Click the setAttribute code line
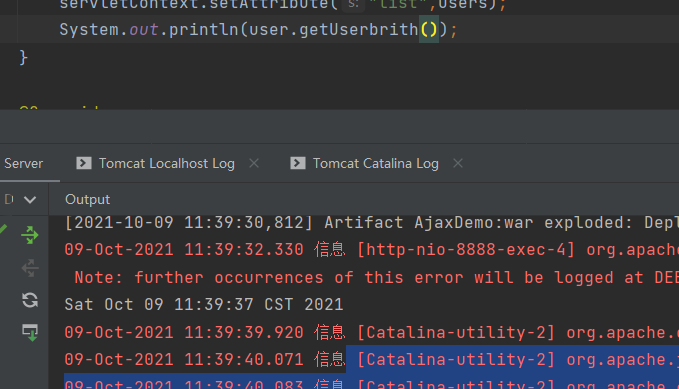 282,5
